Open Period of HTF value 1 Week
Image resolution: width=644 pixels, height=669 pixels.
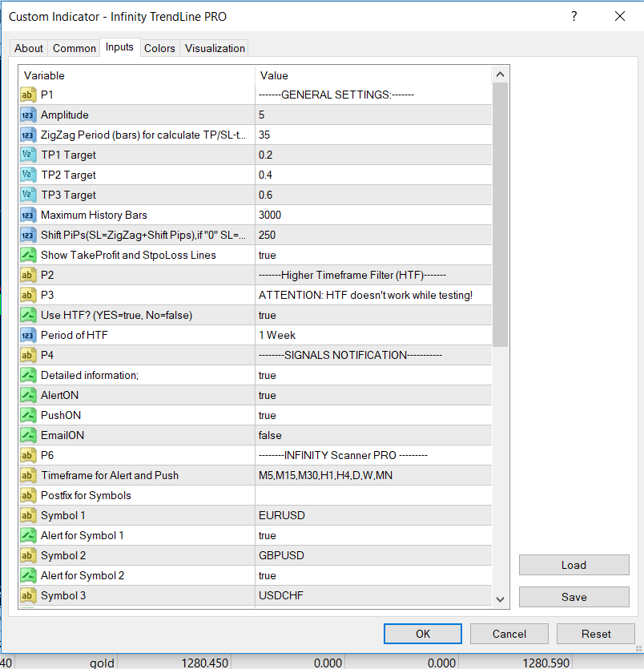[373, 336]
